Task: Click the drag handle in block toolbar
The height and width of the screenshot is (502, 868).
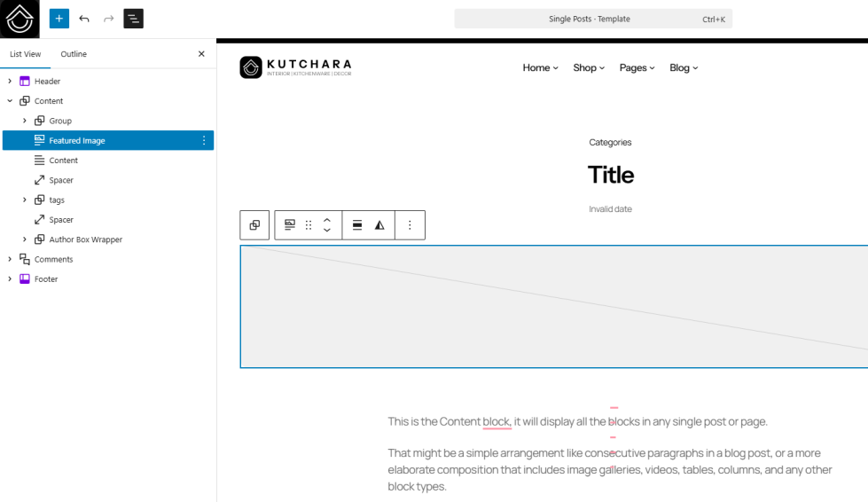Action: click(x=309, y=225)
